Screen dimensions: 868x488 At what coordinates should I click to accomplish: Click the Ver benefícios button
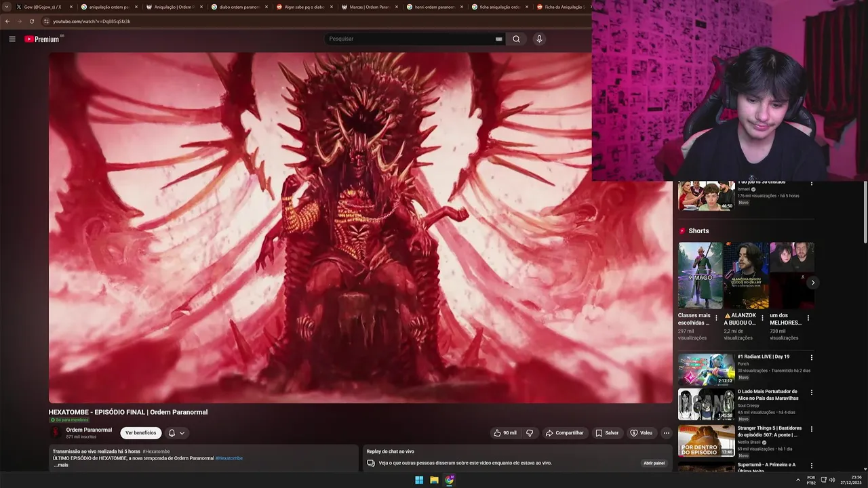click(x=140, y=432)
